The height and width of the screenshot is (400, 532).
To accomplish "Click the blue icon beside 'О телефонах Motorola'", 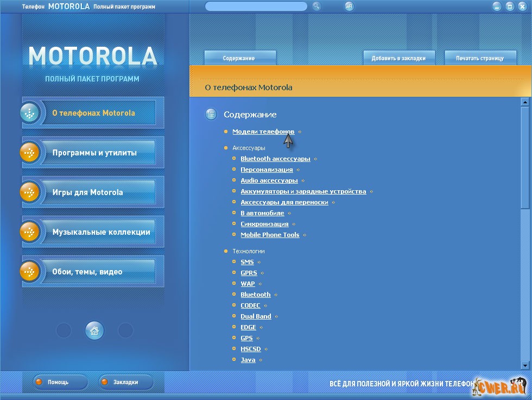I will click(30, 113).
